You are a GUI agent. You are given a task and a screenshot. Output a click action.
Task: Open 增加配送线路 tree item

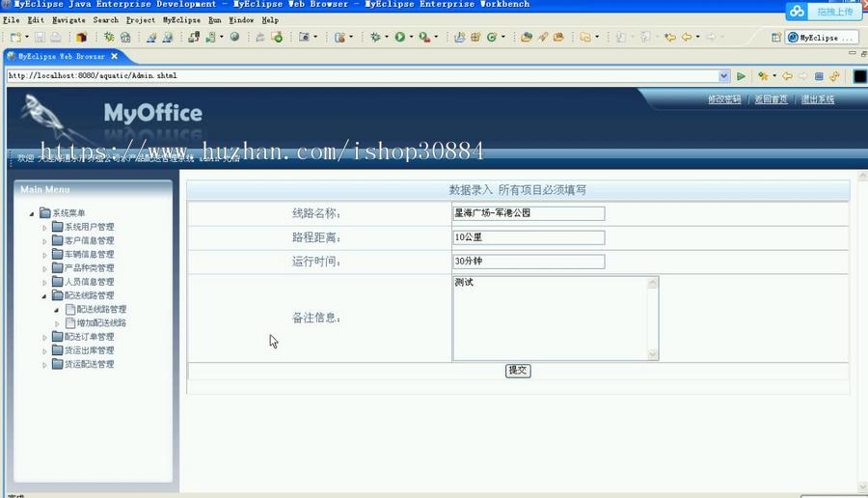(101, 323)
